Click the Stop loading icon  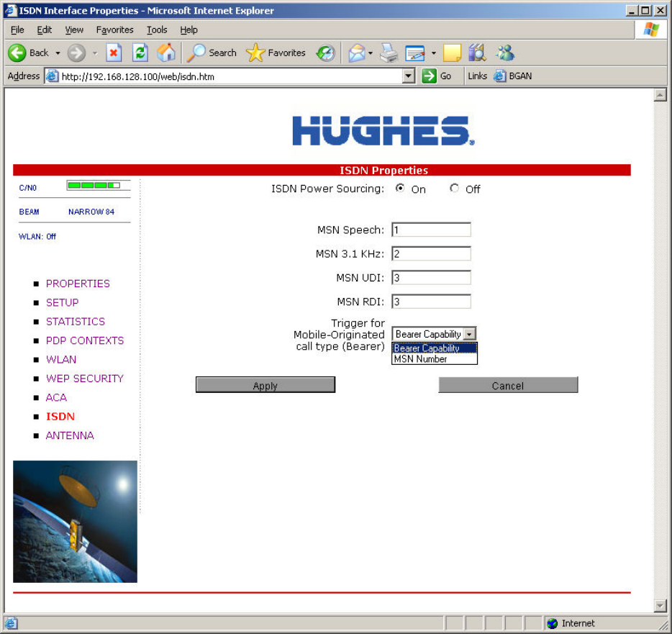(114, 53)
